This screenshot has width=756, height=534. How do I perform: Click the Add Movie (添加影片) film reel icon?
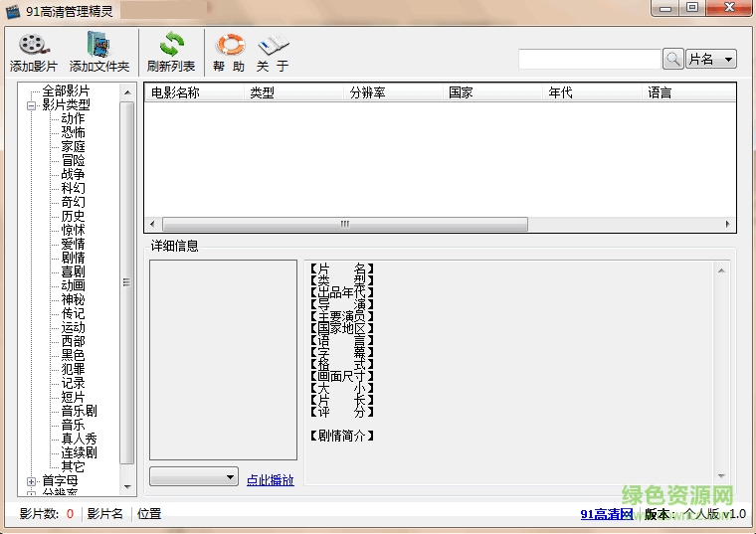[x=34, y=45]
